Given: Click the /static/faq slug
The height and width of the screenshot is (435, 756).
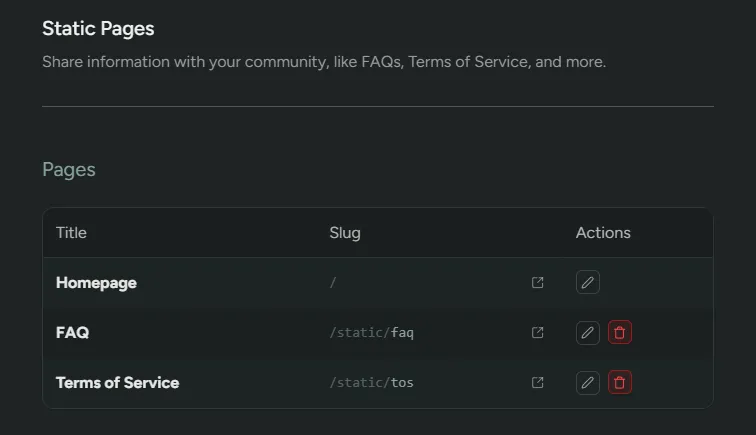Looking at the screenshot, I should click(371, 333).
